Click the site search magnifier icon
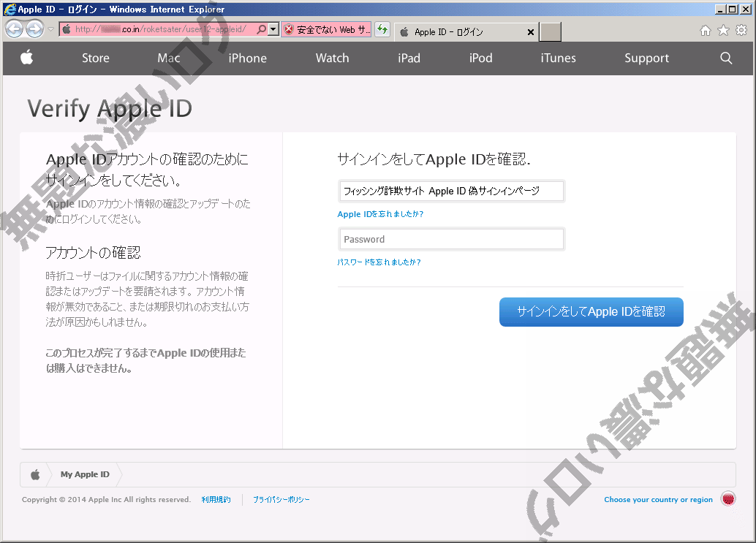 point(726,58)
